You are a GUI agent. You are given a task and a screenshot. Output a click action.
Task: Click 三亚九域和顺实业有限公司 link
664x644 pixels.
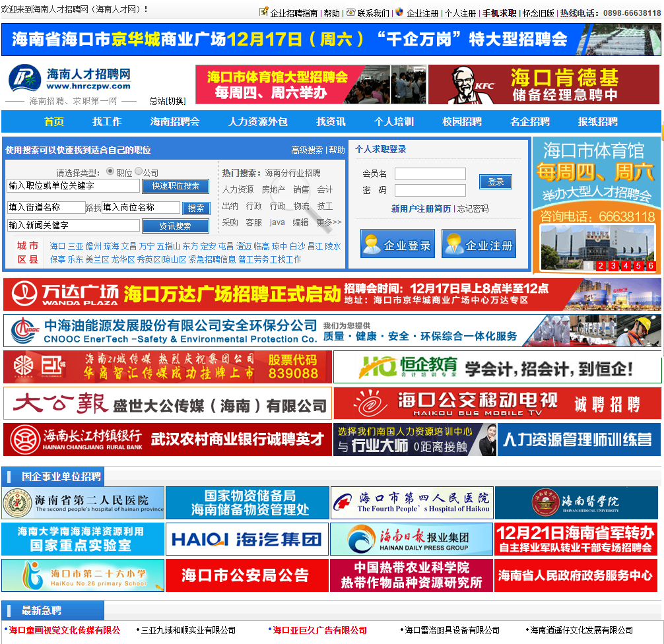tap(188, 630)
